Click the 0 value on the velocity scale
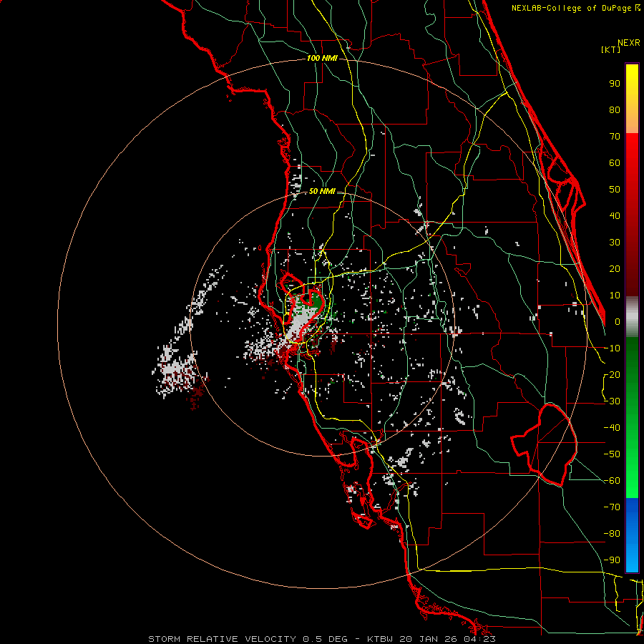The width and height of the screenshot is (644, 644). pos(618,321)
